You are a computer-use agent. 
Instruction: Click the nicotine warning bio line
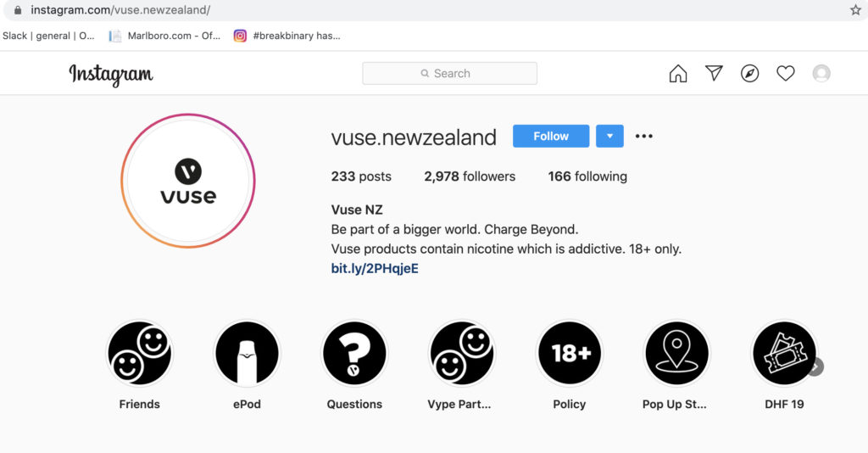point(506,249)
